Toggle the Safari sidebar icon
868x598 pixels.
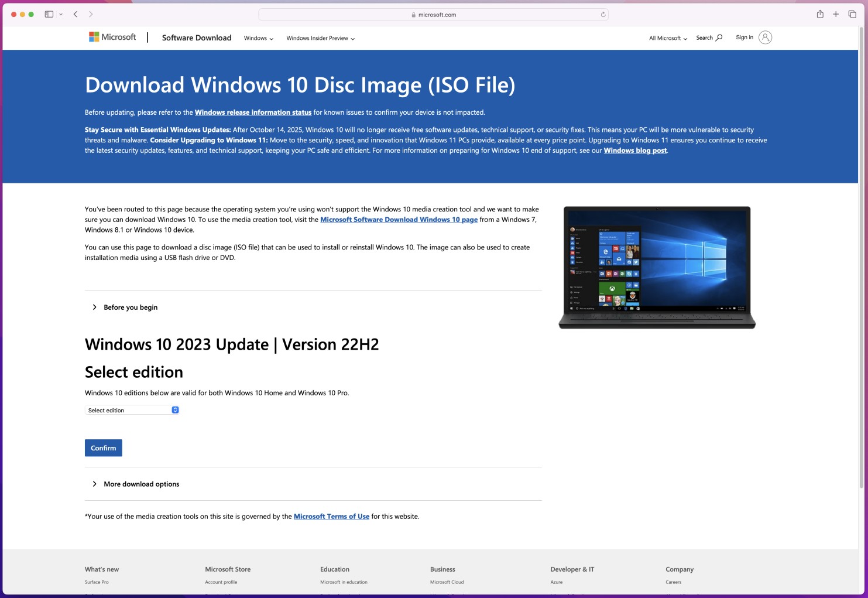(x=49, y=14)
